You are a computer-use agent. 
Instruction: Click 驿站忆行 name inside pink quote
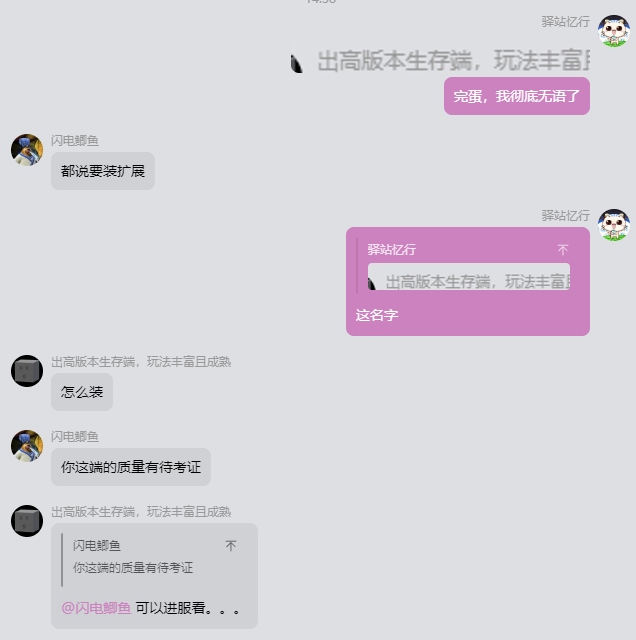click(x=391, y=249)
